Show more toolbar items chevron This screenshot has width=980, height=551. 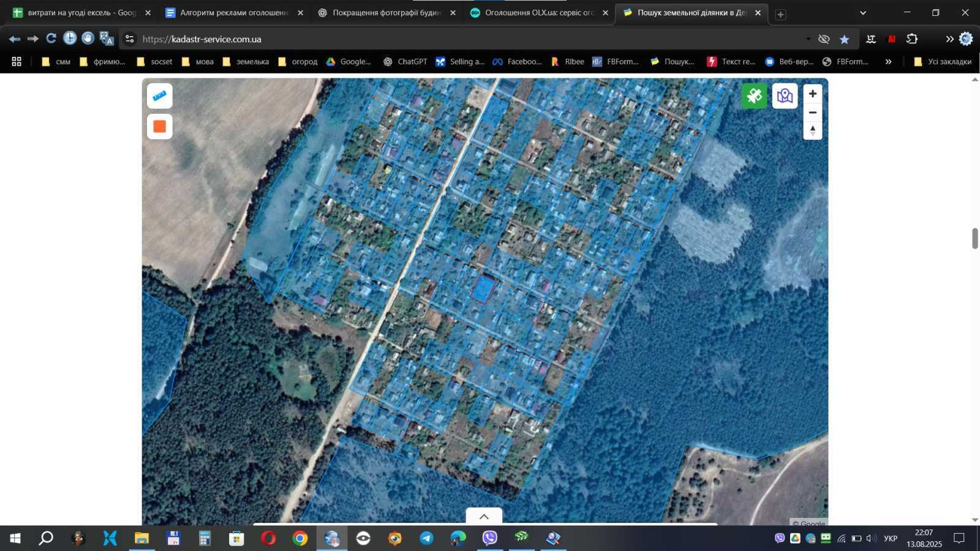(x=949, y=39)
